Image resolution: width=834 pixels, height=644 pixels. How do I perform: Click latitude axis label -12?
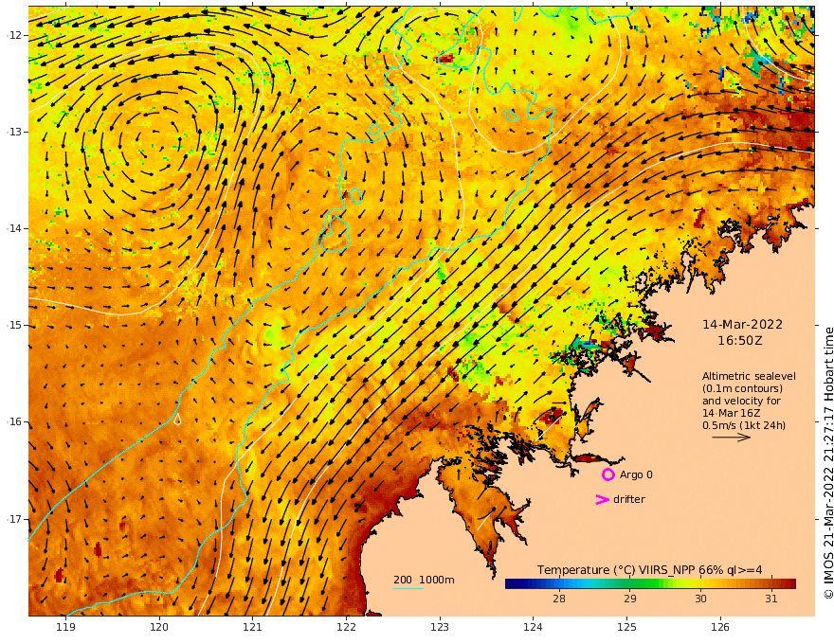click(14, 35)
